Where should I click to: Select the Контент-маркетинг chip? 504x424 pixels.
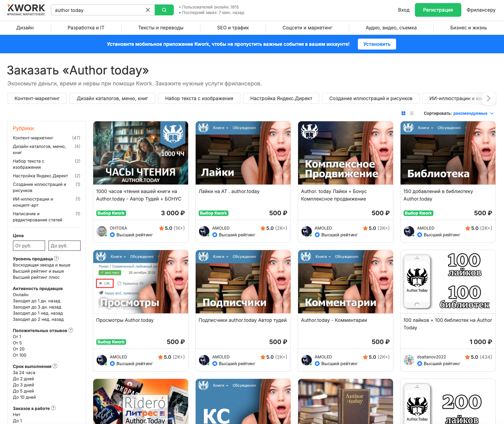coord(37,98)
